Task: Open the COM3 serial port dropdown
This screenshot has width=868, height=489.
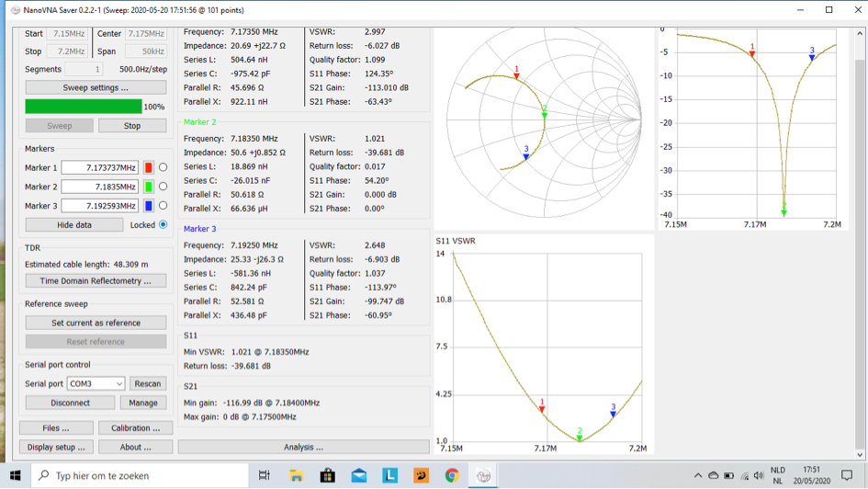Action: point(96,383)
